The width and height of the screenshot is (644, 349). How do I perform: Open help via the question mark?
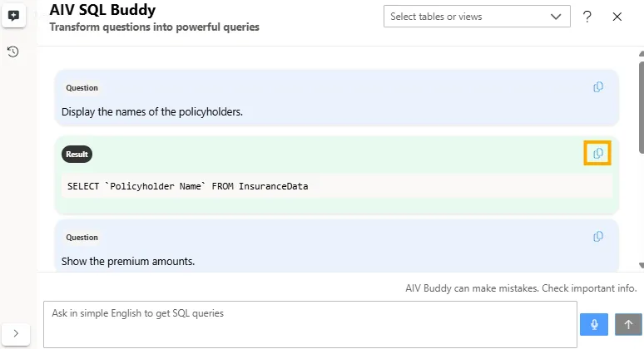[x=587, y=17]
